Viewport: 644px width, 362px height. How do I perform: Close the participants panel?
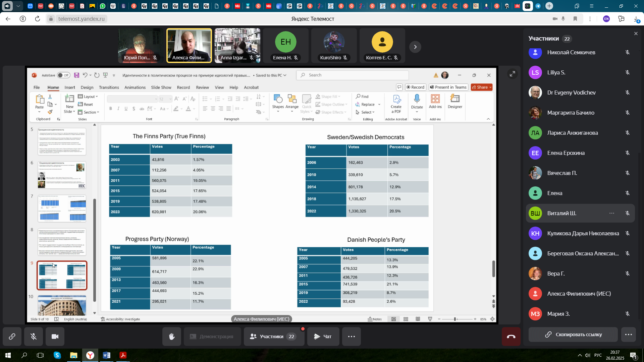point(636,34)
